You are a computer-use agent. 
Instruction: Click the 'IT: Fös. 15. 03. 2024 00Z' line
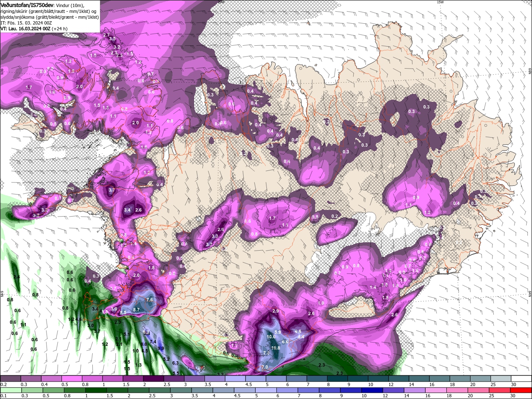click(25, 23)
